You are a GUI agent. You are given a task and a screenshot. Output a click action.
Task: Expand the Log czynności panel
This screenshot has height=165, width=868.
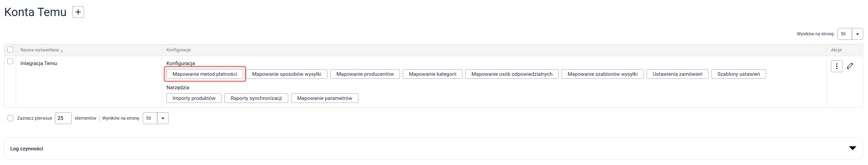pyautogui.click(x=852, y=148)
